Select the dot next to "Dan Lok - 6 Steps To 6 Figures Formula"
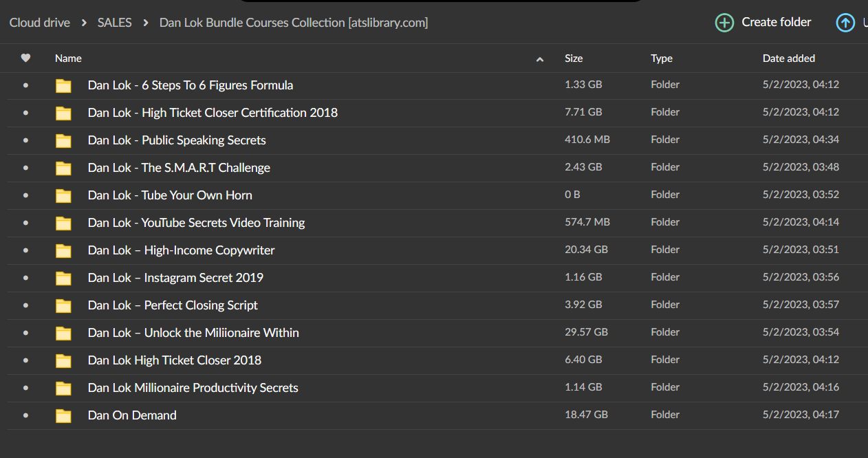868x458 pixels. (25, 85)
